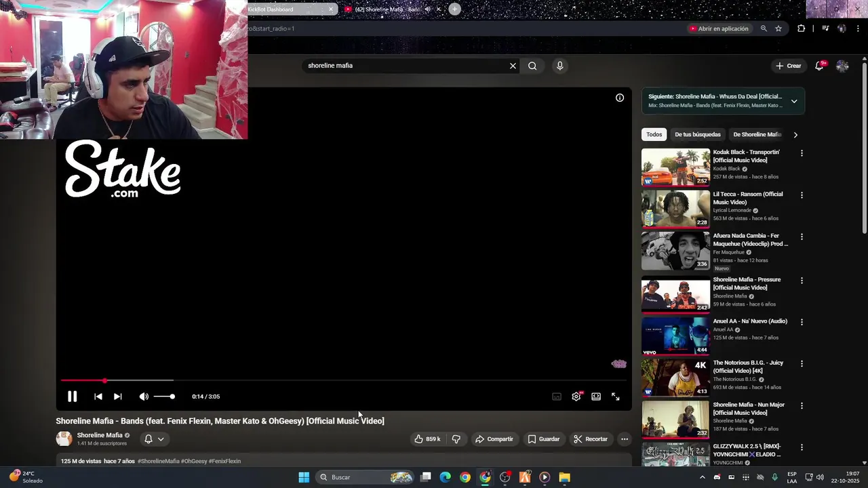Pause the video with the pause button

(x=72, y=396)
